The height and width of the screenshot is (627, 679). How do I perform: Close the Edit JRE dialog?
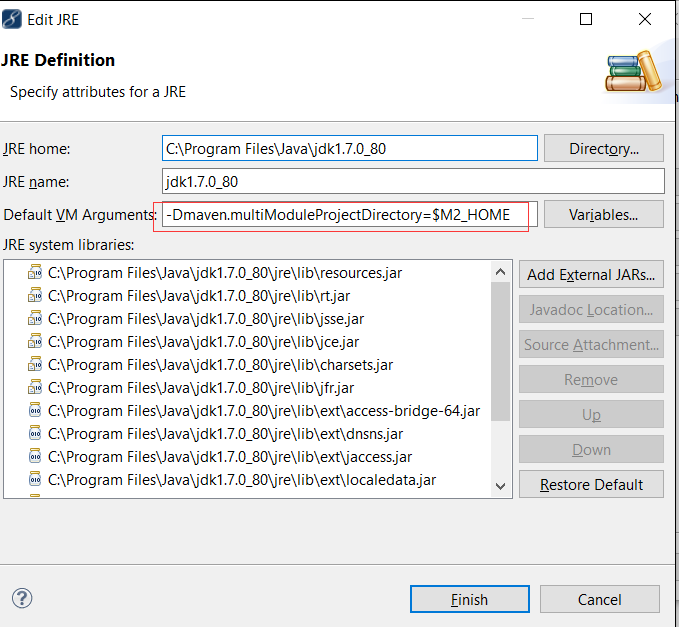(x=645, y=19)
